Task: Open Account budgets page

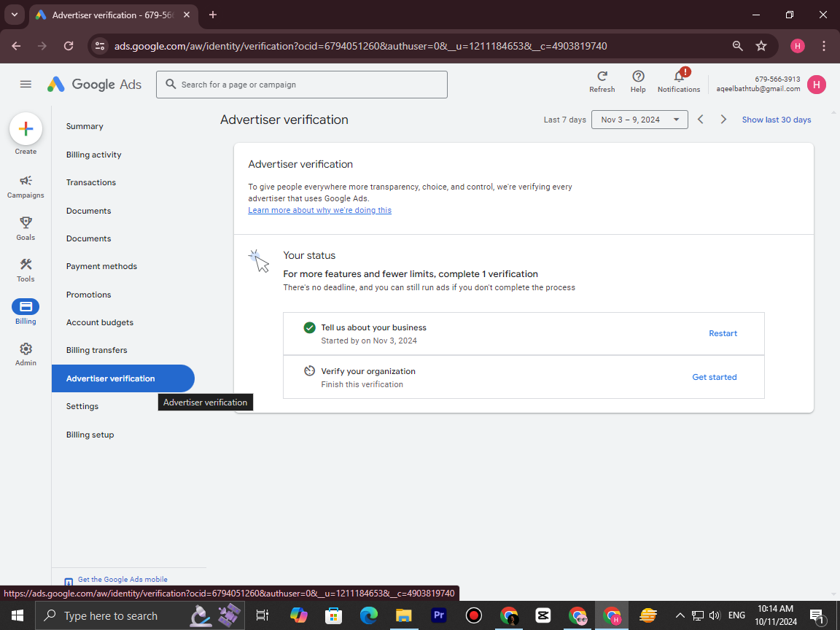Action: pyautogui.click(x=100, y=322)
